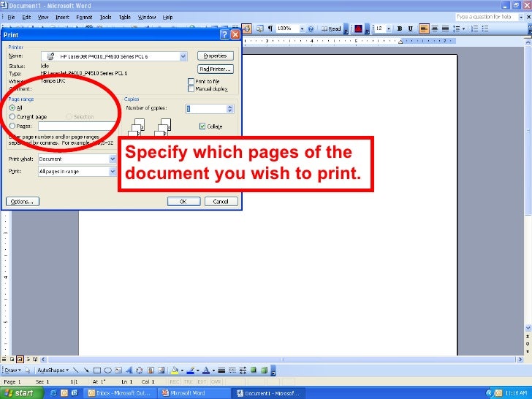Image resolution: width=532 pixels, height=399 pixels.
Task: Open the printer Name dropdown
Action: (x=183, y=56)
